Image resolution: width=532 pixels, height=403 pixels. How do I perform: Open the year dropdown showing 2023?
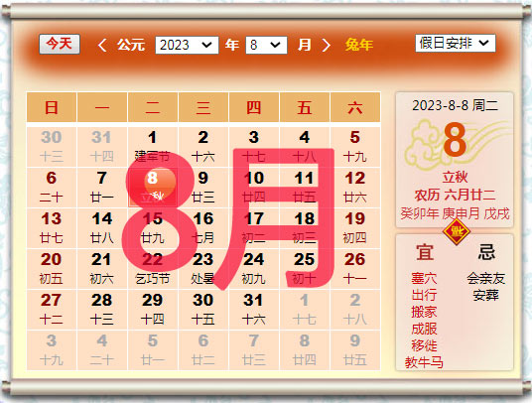pyautogui.click(x=187, y=45)
